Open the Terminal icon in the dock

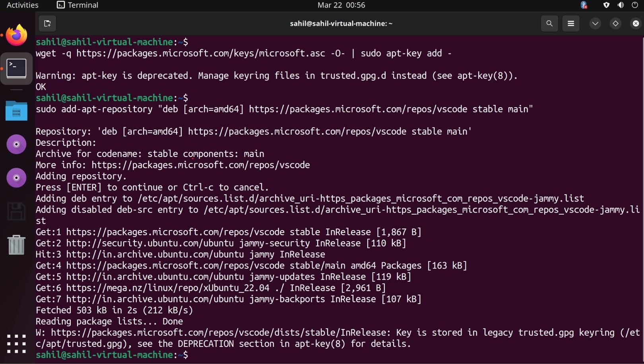16,68
